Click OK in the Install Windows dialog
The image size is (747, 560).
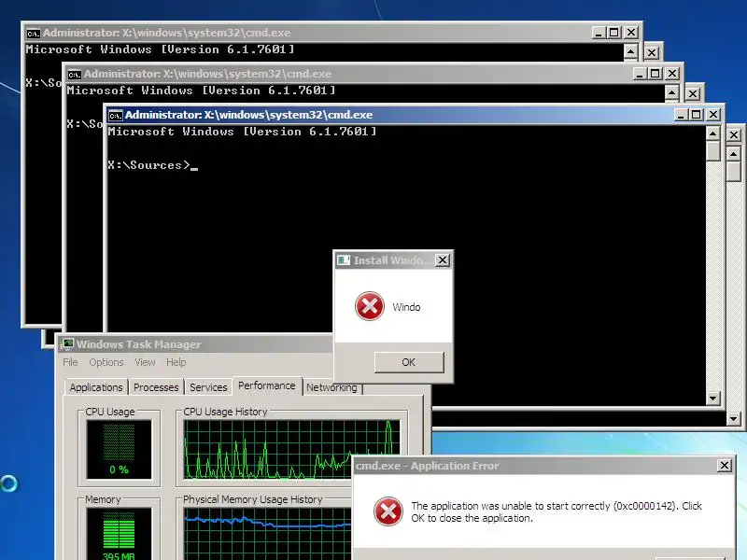(x=409, y=362)
